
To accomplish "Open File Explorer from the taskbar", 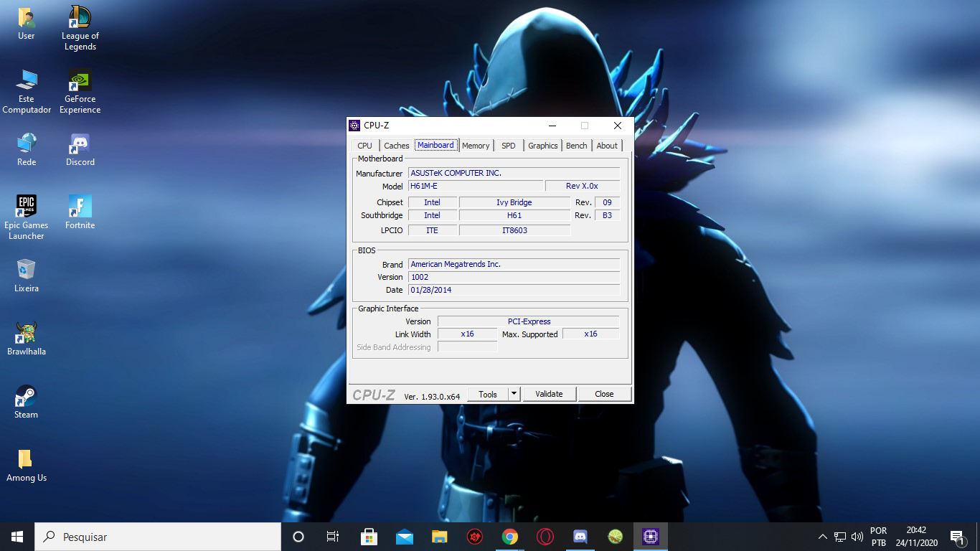I will click(440, 537).
